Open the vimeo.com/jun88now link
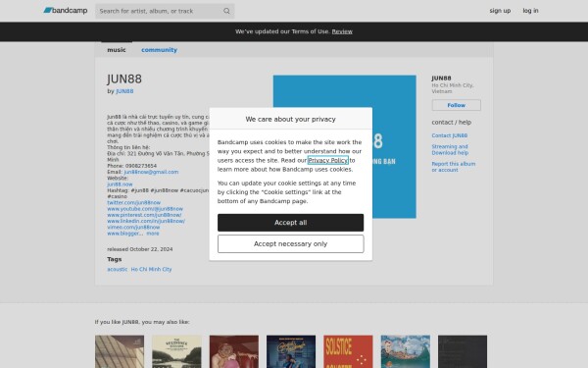588x368 pixels. 133,228
